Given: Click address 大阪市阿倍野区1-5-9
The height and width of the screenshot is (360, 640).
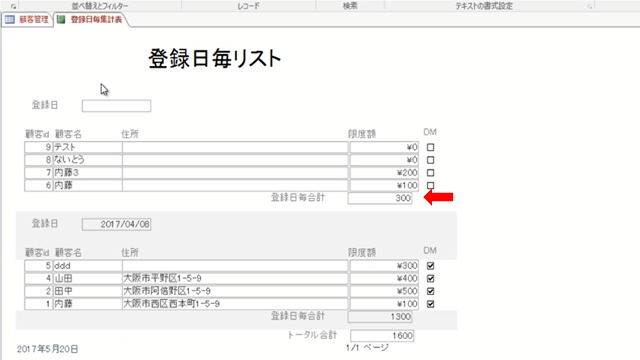Looking at the screenshot, I should (235, 291).
